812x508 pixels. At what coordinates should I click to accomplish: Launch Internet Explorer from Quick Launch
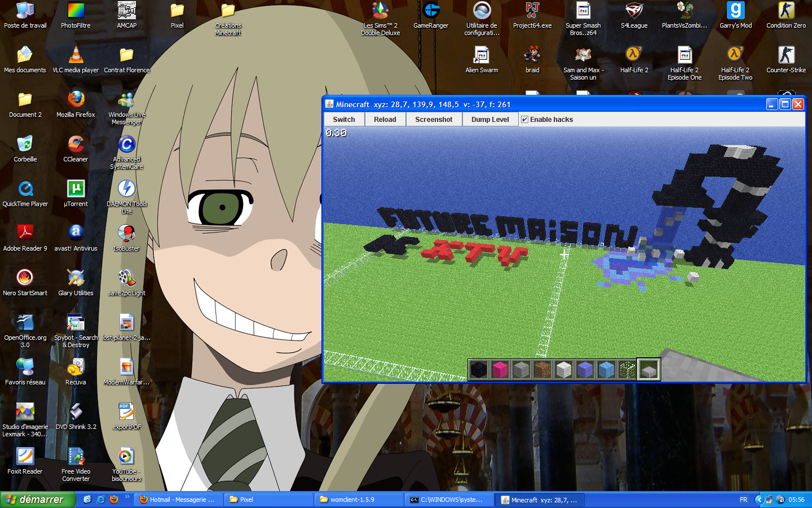(100, 500)
